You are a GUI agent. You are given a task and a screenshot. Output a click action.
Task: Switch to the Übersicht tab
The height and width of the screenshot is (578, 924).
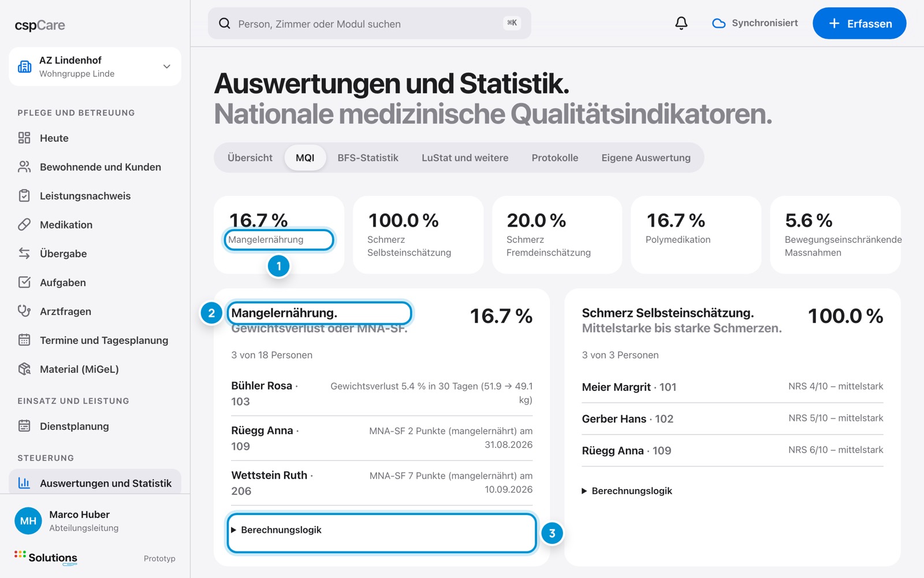click(x=250, y=158)
